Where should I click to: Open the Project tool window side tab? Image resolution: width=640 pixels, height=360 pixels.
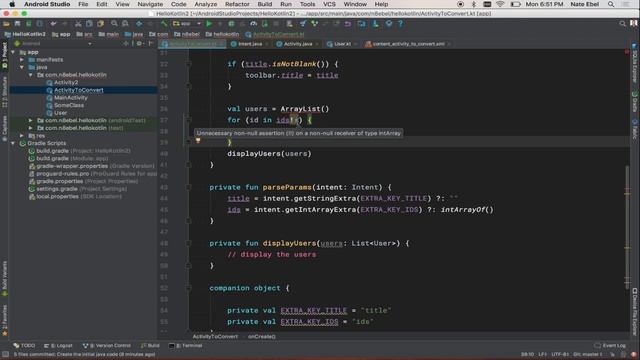(x=4, y=56)
